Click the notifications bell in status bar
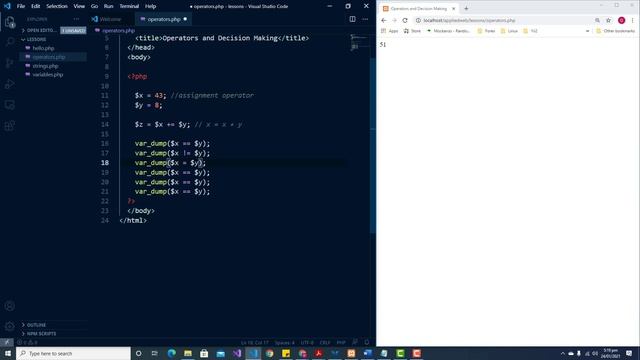 click(367, 342)
